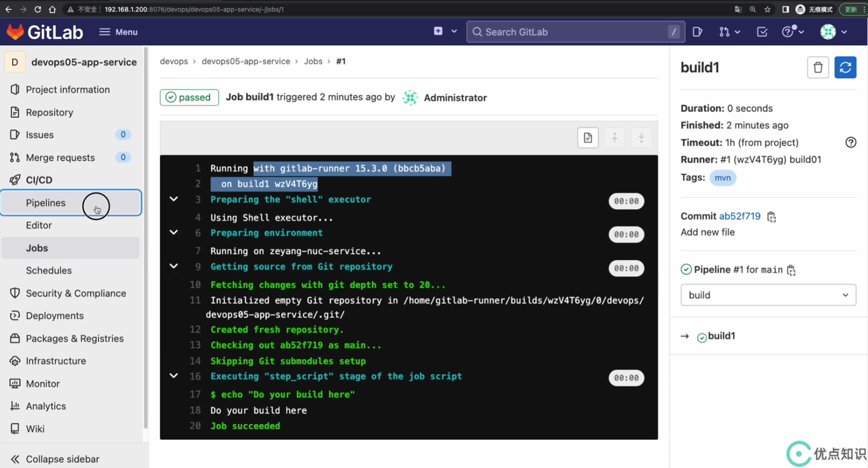Click the browser home button
This screenshot has height=468, width=868.
click(x=52, y=9)
